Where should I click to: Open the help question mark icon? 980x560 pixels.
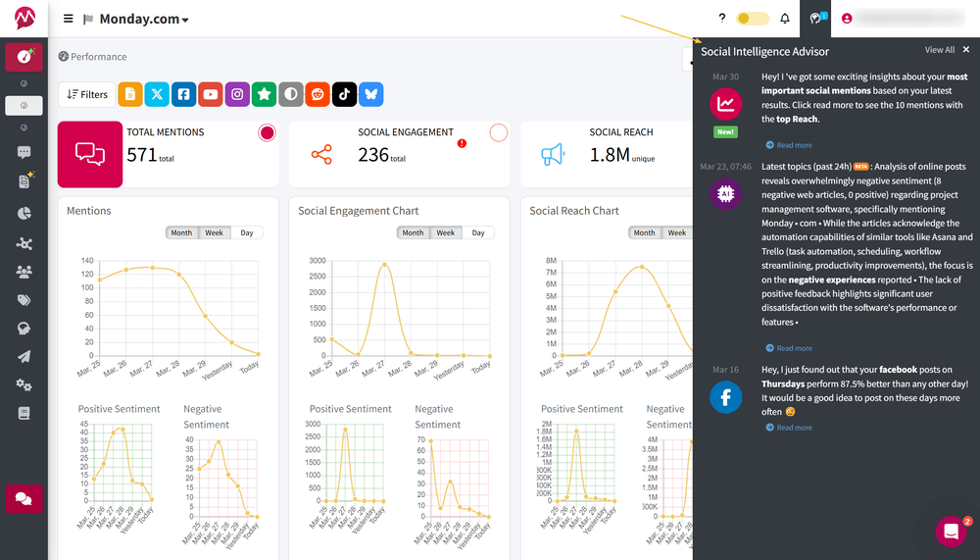coord(722,19)
